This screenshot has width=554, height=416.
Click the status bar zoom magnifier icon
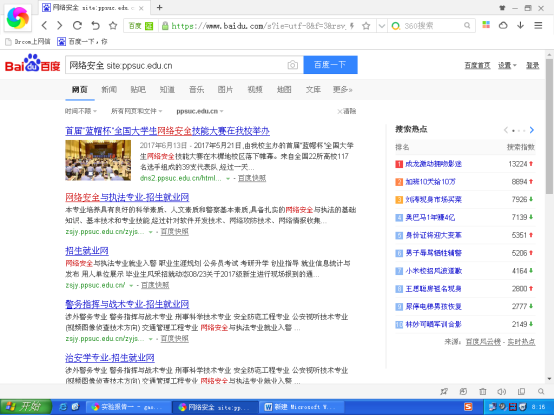pos(541,391)
